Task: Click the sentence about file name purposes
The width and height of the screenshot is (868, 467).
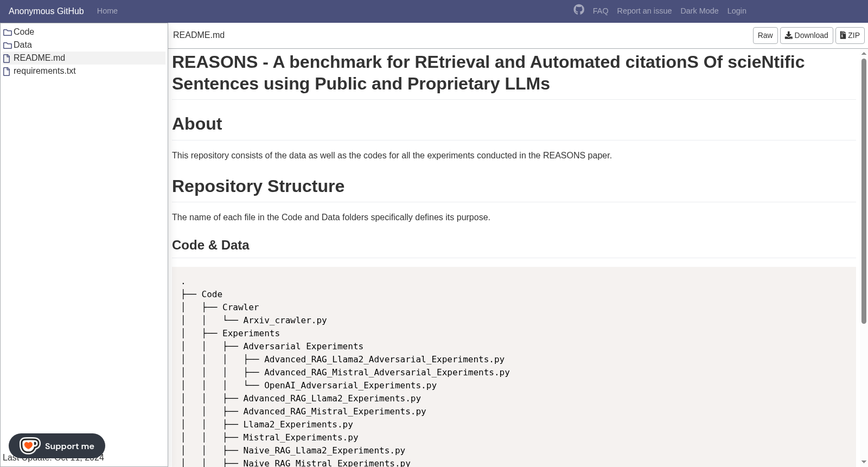Action: (331, 217)
